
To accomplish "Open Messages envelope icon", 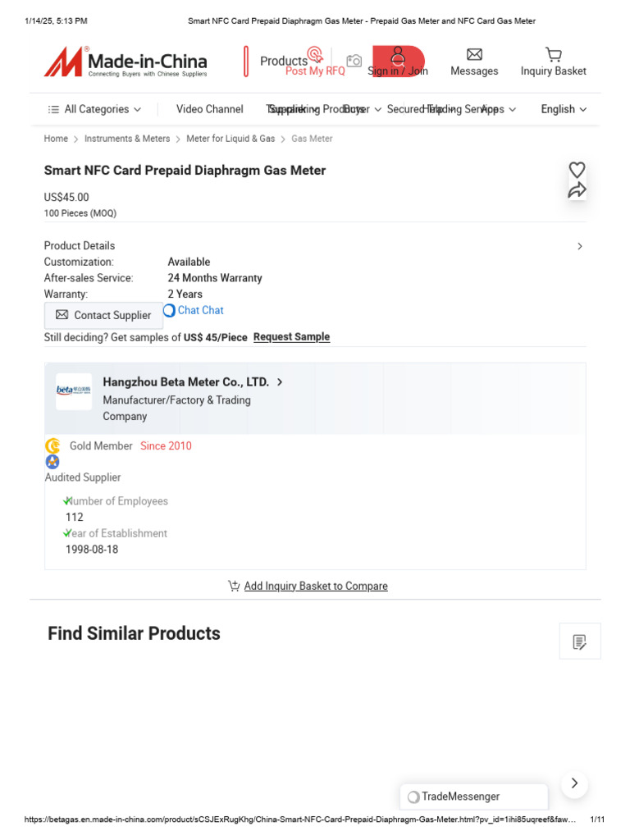I will pos(474,54).
